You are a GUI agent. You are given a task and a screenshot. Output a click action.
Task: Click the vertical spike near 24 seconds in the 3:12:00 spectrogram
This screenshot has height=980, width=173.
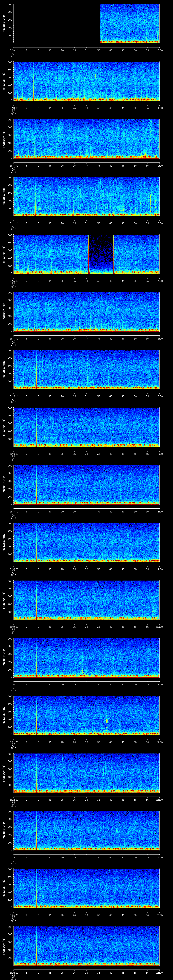coord(73,204)
